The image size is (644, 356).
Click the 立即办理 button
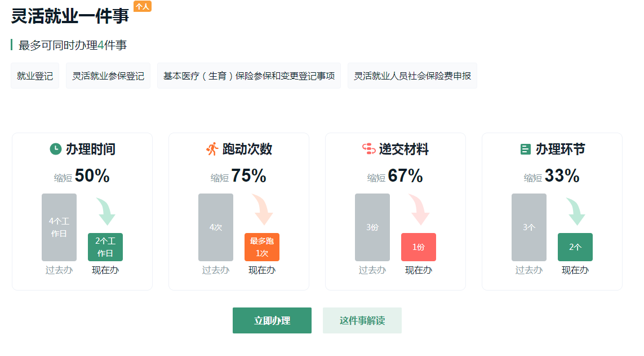(272, 320)
